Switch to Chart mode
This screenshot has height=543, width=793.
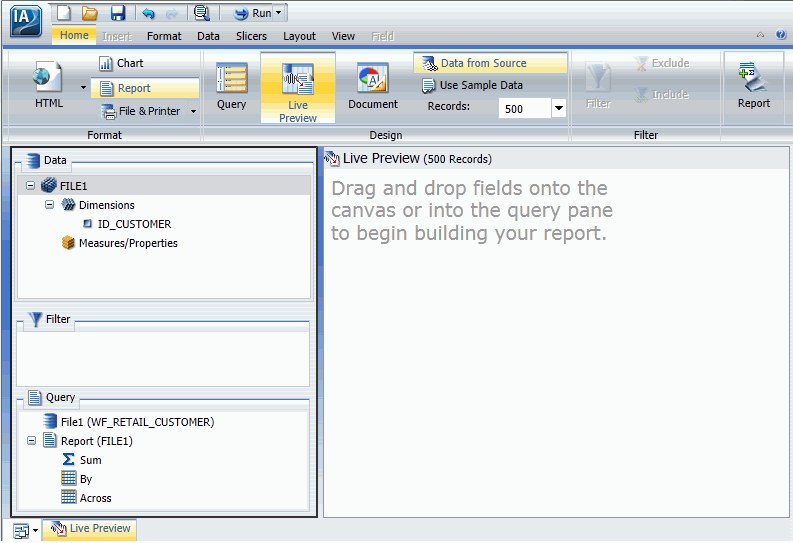point(121,63)
